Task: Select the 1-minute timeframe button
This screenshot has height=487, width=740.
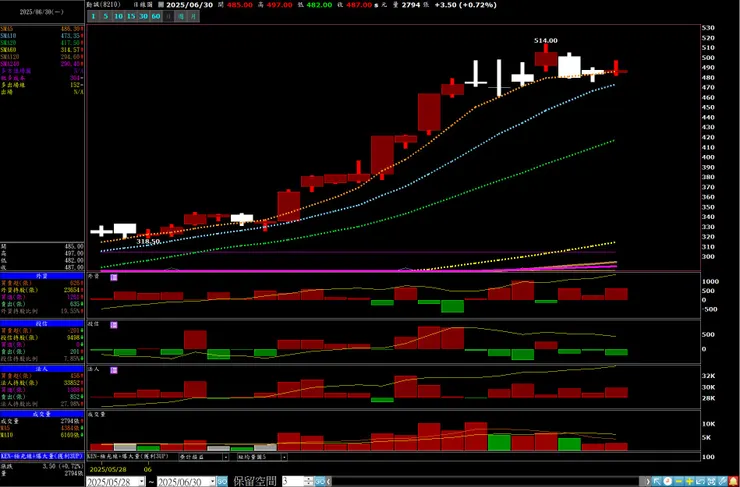Action: pos(93,17)
